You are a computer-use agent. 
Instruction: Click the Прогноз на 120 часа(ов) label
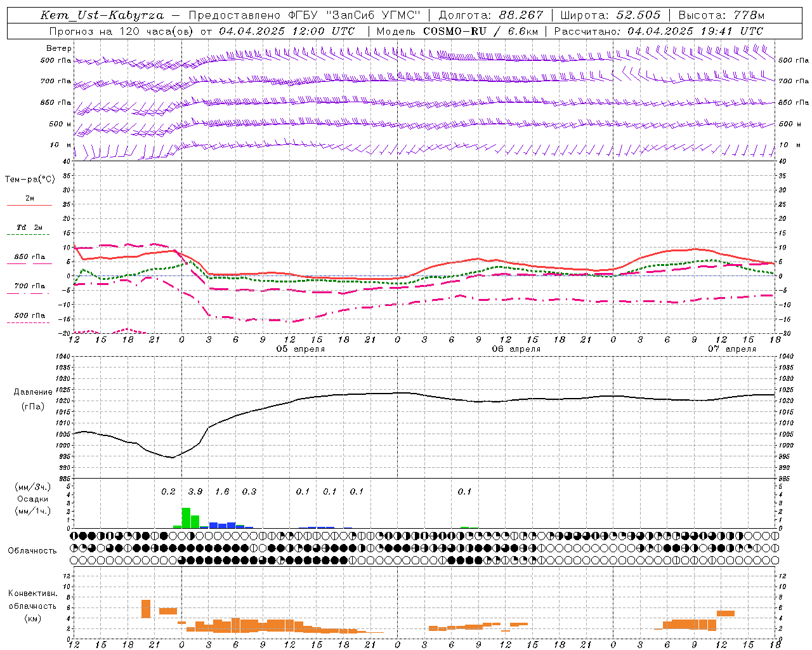pos(122,31)
